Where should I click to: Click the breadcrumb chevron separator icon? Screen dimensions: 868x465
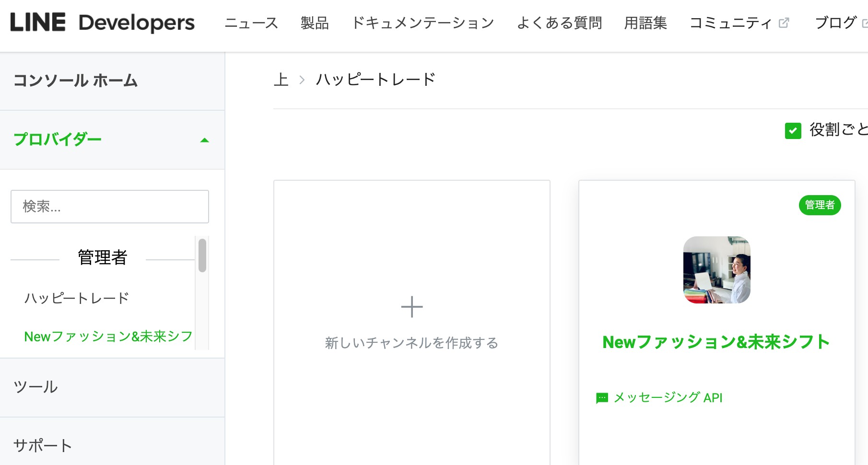point(302,80)
